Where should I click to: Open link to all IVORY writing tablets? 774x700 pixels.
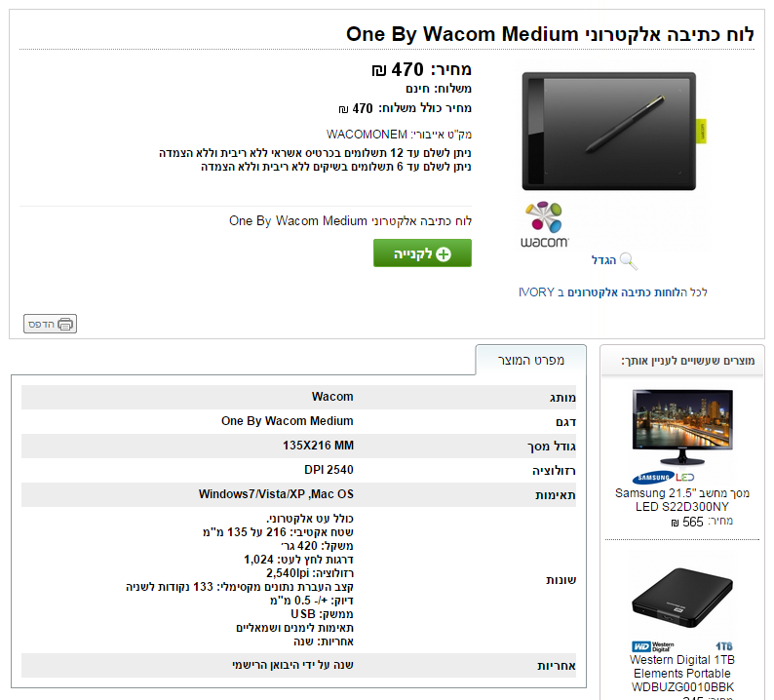point(612,292)
